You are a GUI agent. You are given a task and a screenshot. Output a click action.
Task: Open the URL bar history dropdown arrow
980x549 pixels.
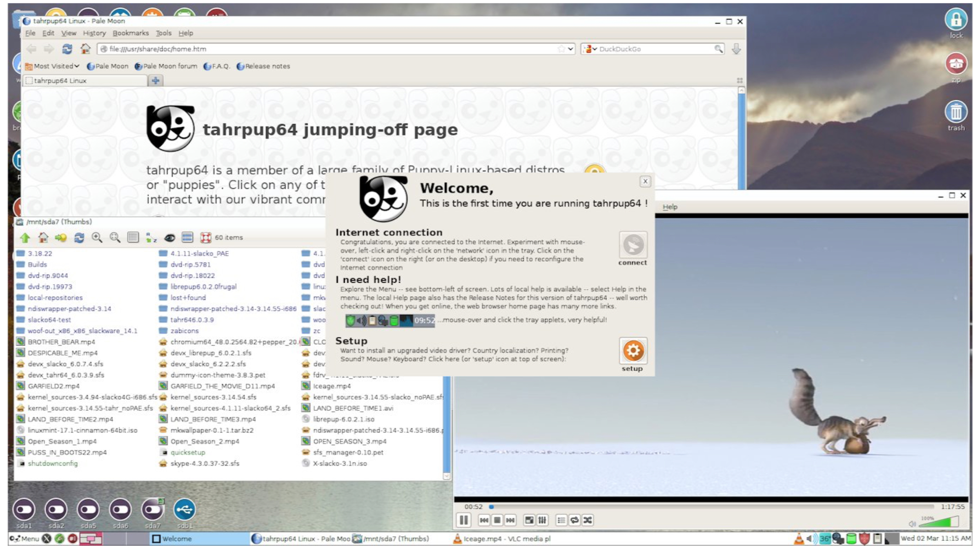coord(570,49)
